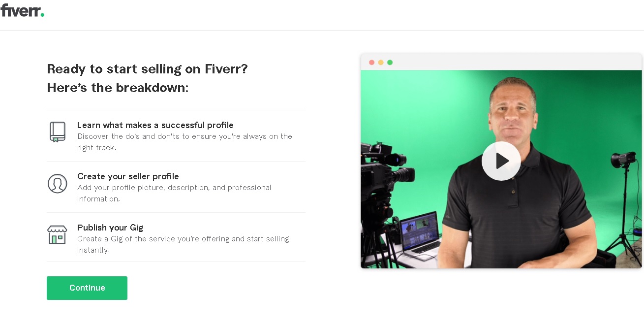644x329 pixels.
Task: Click the gray title bar of video window
Action: coord(501,62)
